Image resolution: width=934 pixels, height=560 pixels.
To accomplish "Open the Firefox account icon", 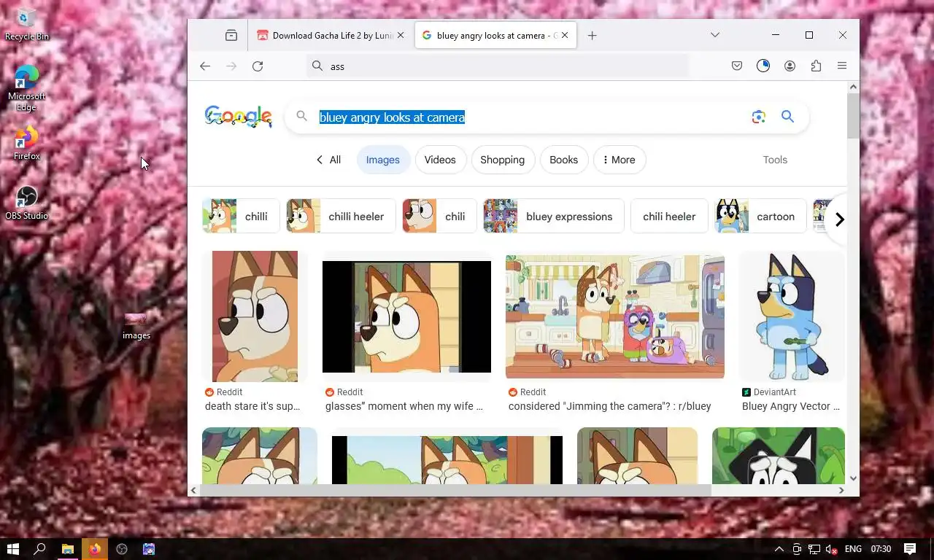I will click(x=790, y=66).
